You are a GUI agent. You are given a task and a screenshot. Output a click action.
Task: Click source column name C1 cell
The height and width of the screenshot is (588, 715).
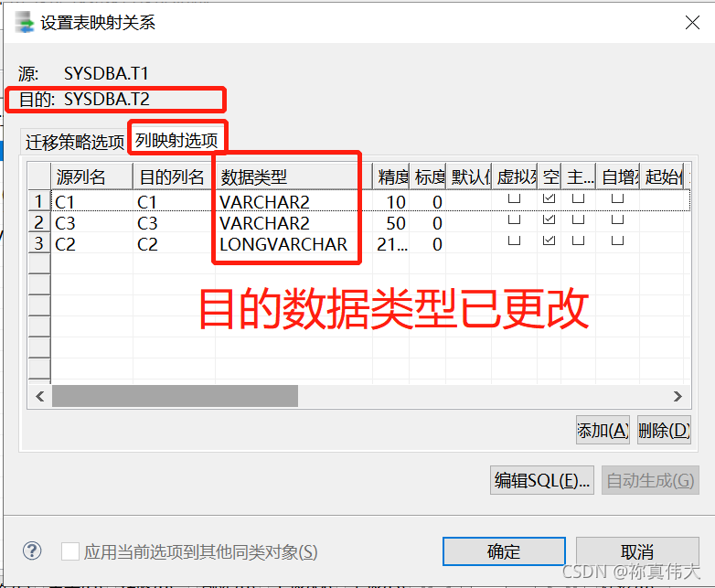[91, 201]
